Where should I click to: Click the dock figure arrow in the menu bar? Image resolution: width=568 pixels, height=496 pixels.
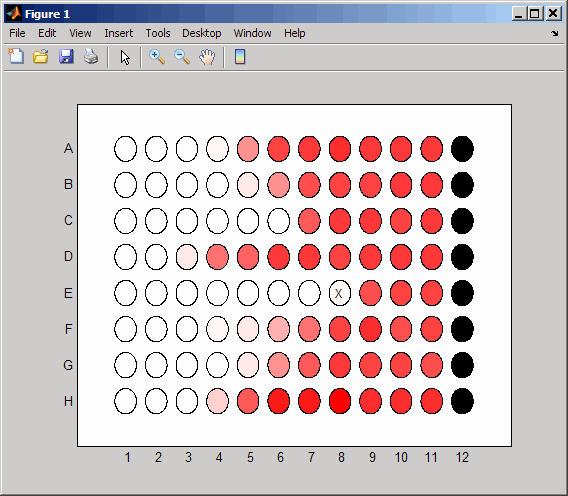point(555,33)
